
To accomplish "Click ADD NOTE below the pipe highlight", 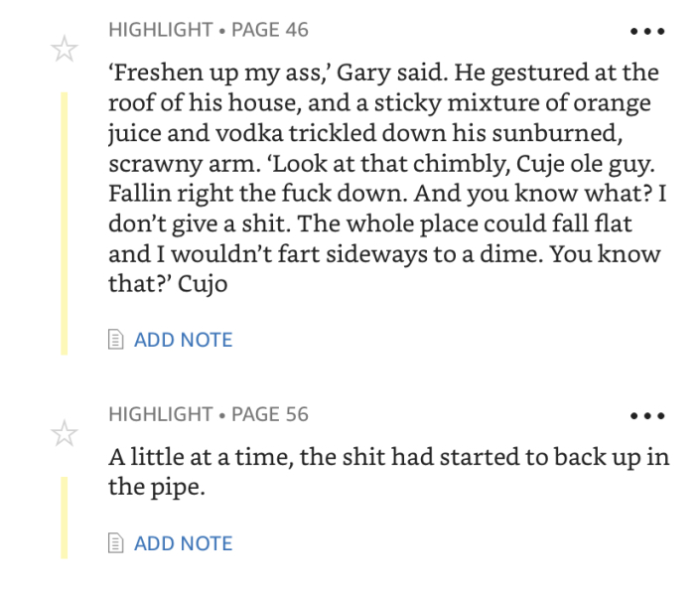I will 183,543.
